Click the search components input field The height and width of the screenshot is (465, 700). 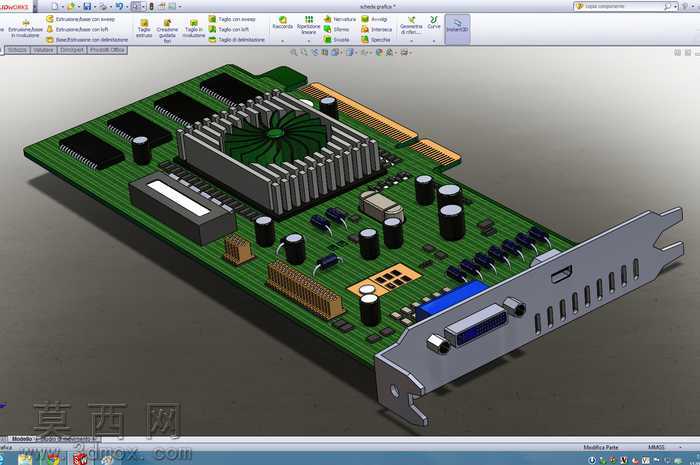[623, 6]
